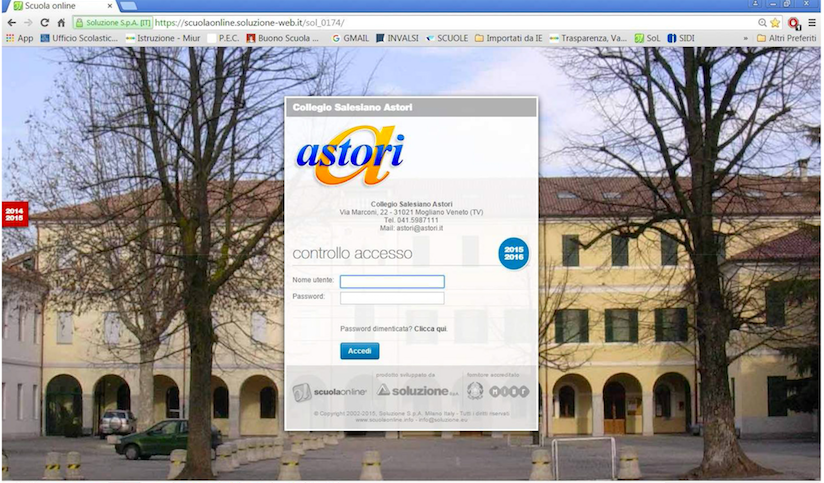Open the P.E.C. bookmark
This screenshot has height=483, width=824.
pos(223,38)
